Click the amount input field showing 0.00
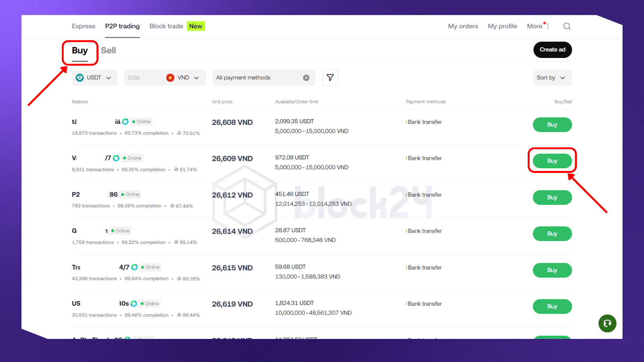 click(x=143, y=78)
